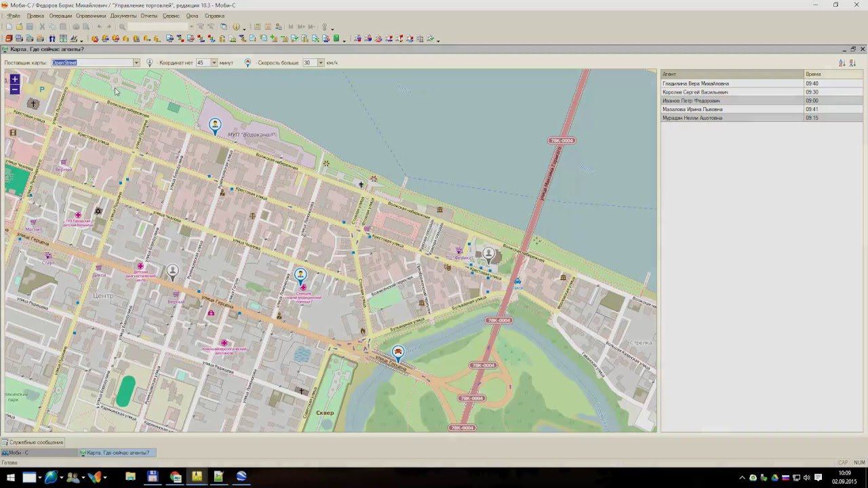Select agent Гладилина Вера Михайловна

click(732, 83)
